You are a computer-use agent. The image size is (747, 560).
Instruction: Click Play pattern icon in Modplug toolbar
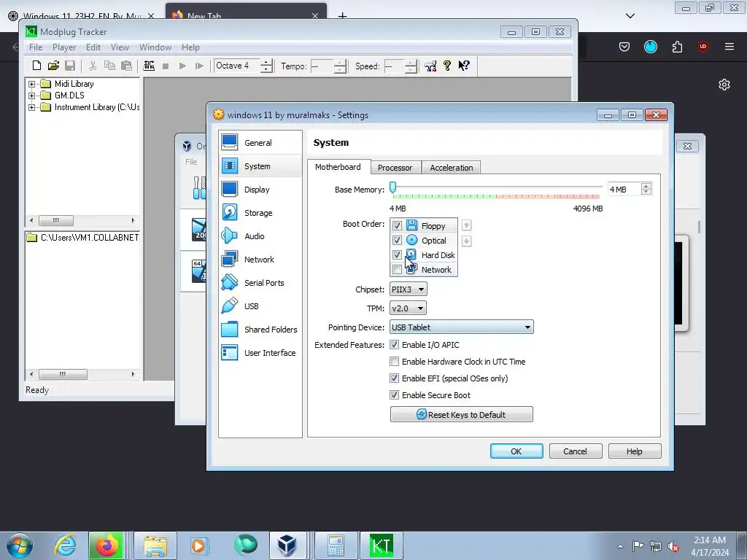tap(199, 66)
